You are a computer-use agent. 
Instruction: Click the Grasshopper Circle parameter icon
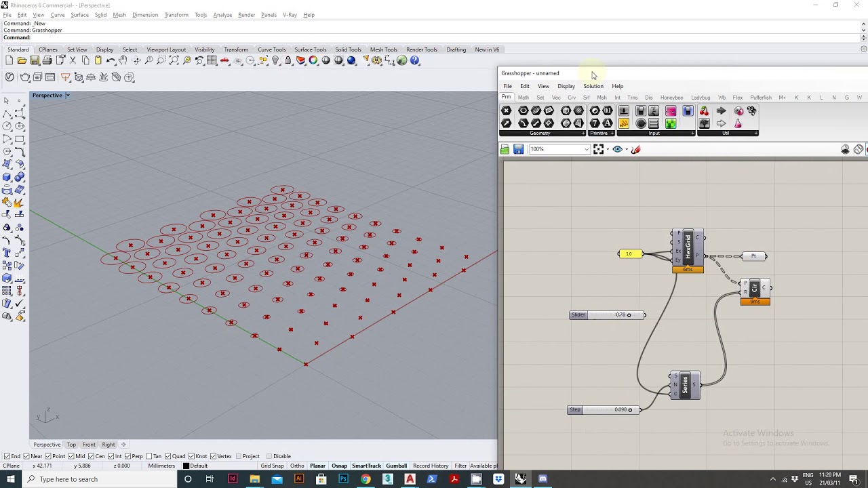point(524,110)
